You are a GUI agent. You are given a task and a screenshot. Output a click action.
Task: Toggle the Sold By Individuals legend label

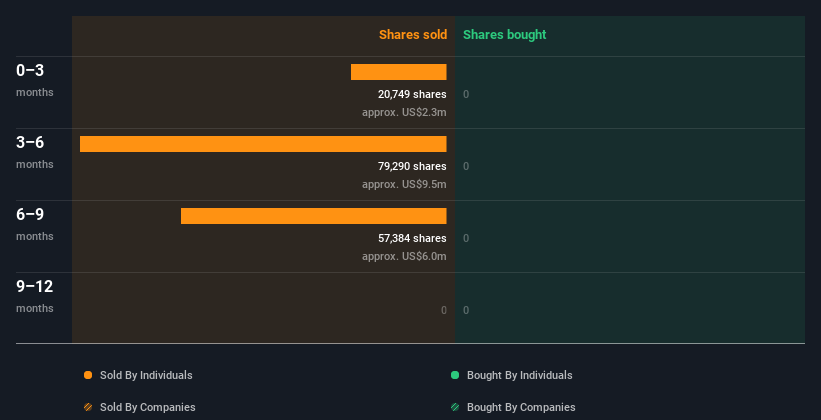(146, 375)
